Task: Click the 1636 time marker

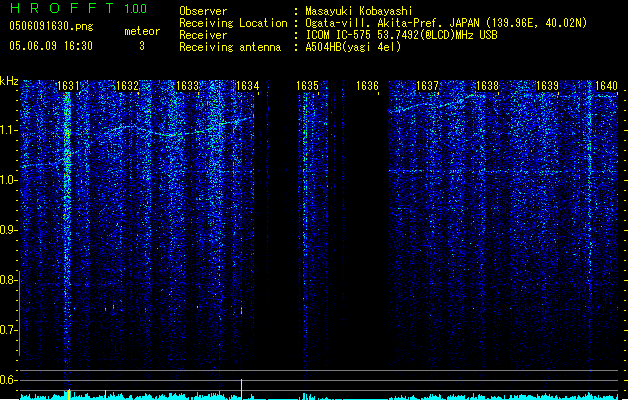Action: (x=367, y=86)
